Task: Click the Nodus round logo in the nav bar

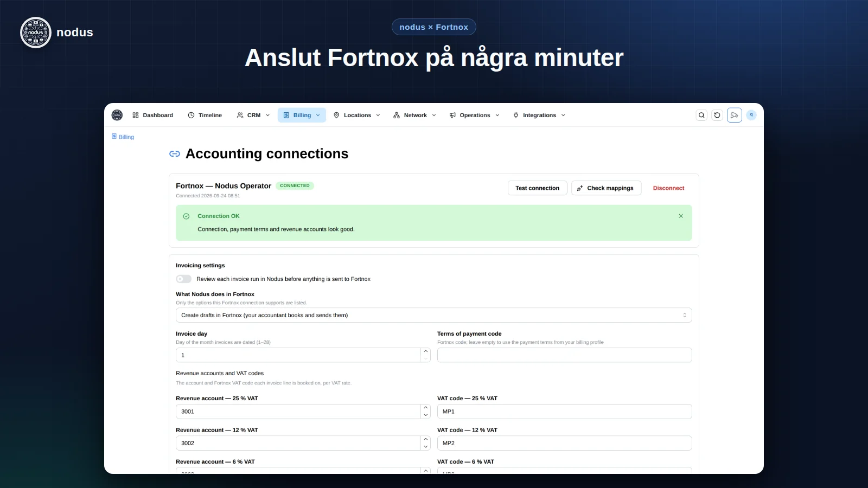Action: pos(117,115)
